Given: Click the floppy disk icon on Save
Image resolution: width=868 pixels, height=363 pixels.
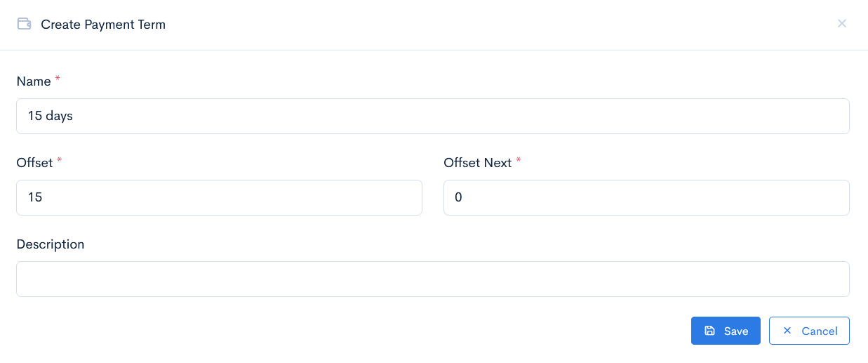Looking at the screenshot, I should [709, 331].
